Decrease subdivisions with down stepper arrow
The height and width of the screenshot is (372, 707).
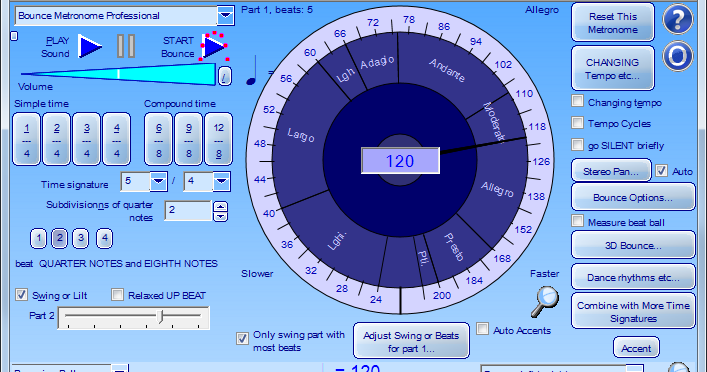220,216
